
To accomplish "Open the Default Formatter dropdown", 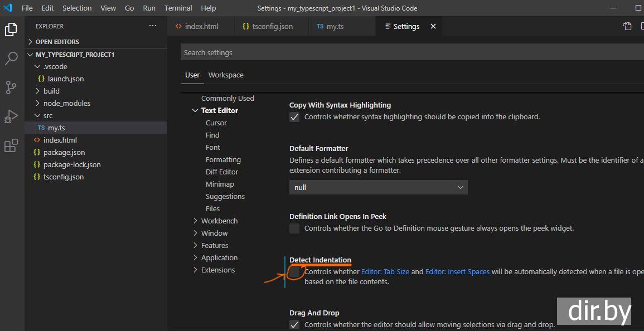I will click(x=378, y=188).
